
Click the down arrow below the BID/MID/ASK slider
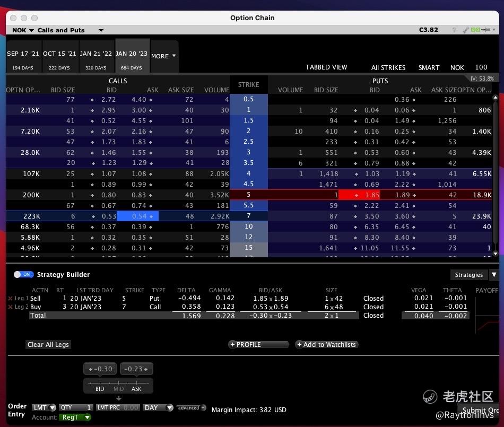(x=119, y=398)
